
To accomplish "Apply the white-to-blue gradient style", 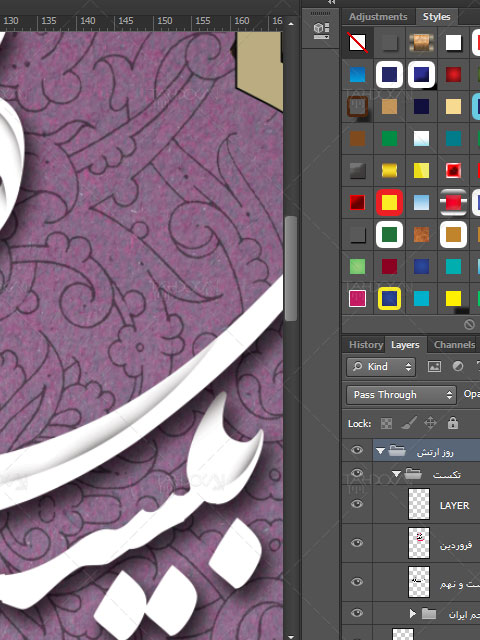I will pos(421,139).
